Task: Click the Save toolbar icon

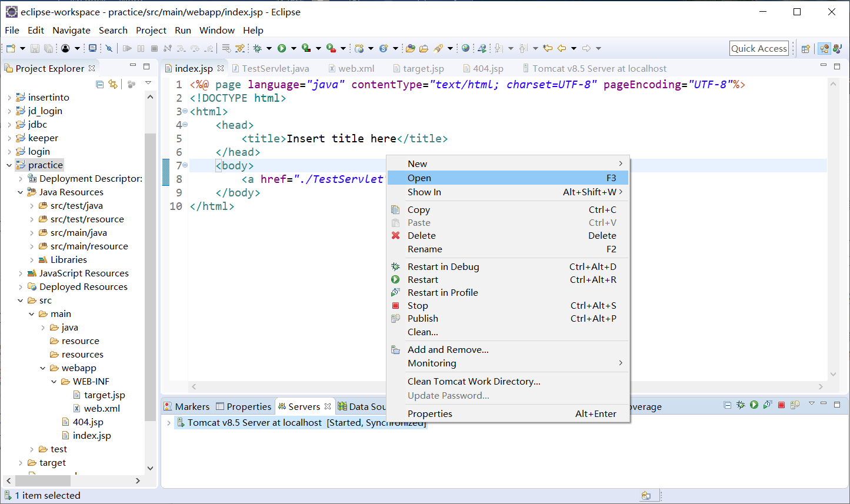Action: [35, 48]
